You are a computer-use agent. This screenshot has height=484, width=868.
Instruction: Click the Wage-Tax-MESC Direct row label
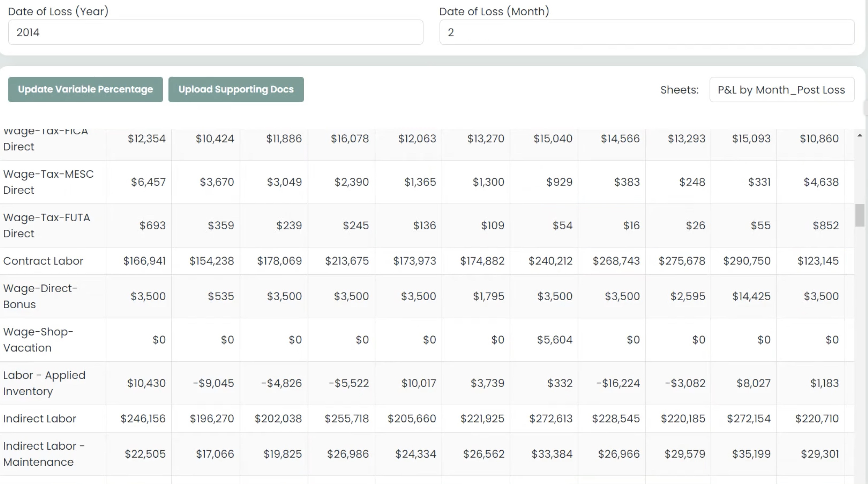pos(49,182)
